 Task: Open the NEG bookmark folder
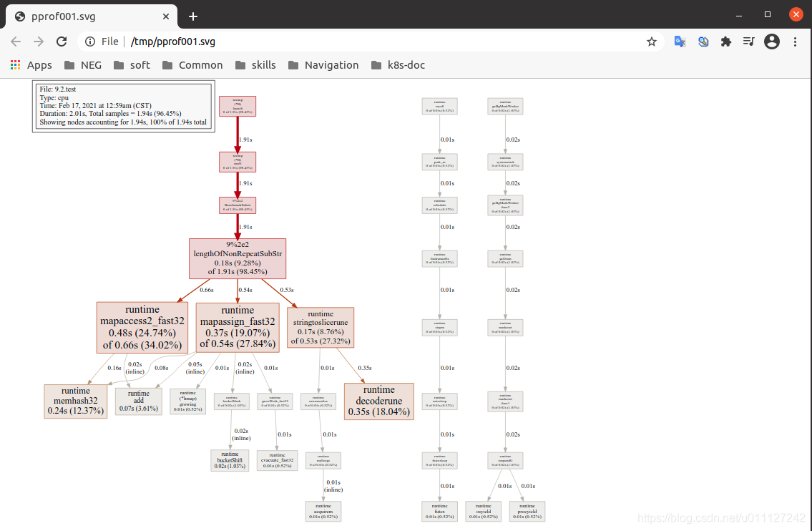(83, 64)
